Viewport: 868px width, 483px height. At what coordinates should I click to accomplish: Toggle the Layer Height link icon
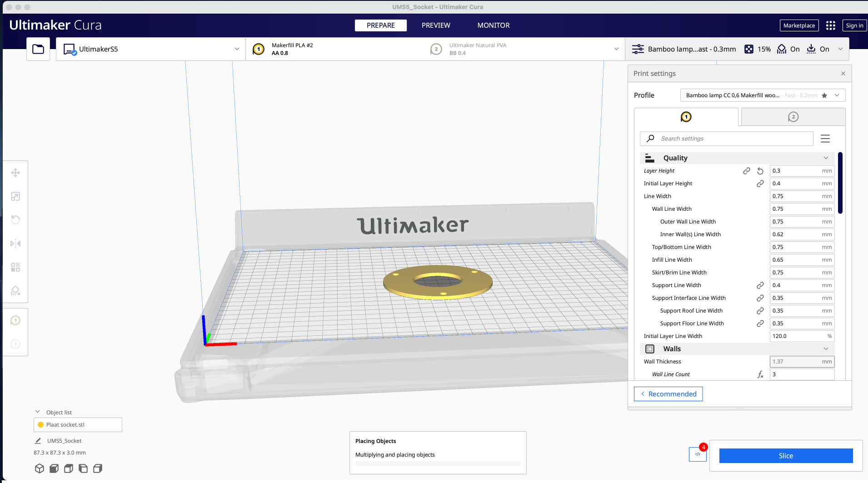tap(747, 171)
